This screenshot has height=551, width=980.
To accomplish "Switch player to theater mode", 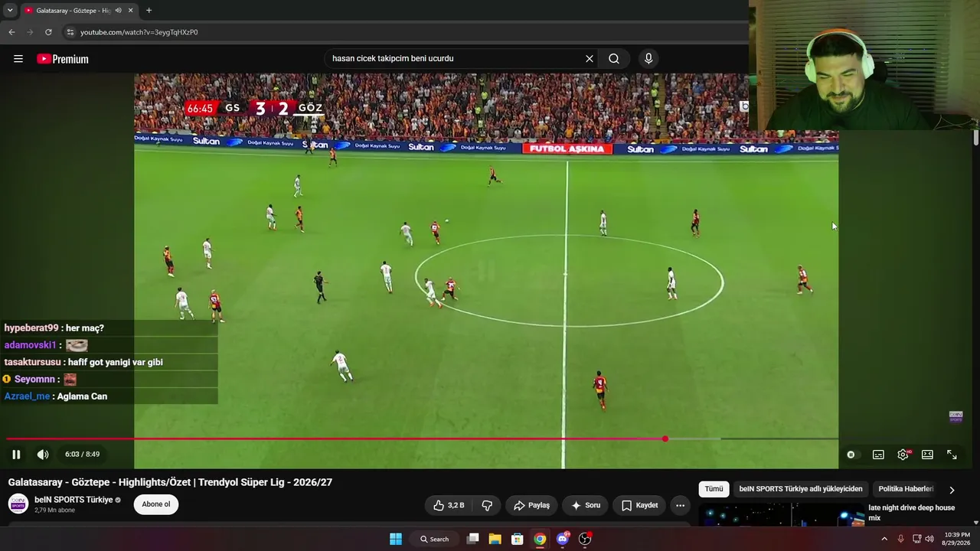I will click(927, 455).
